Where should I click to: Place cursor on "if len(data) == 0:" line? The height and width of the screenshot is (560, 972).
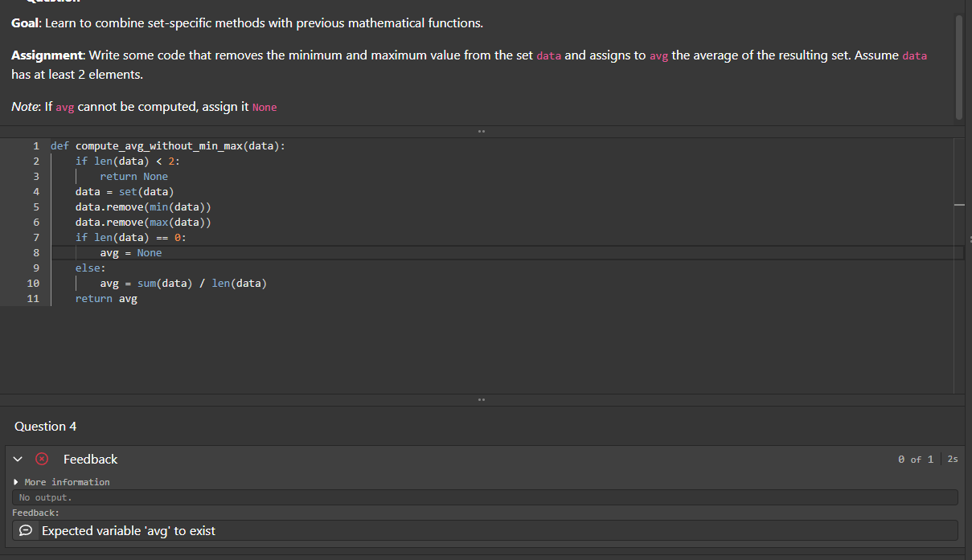pyautogui.click(x=130, y=238)
